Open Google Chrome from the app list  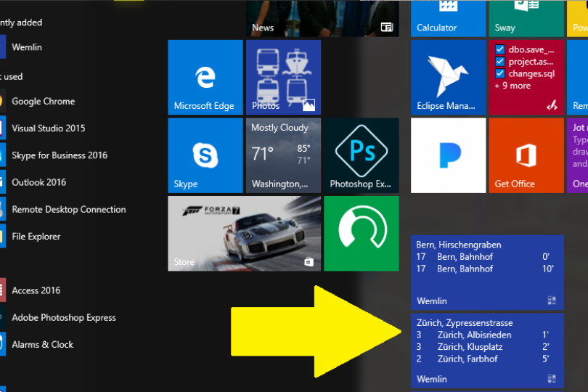pyautogui.click(x=43, y=102)
